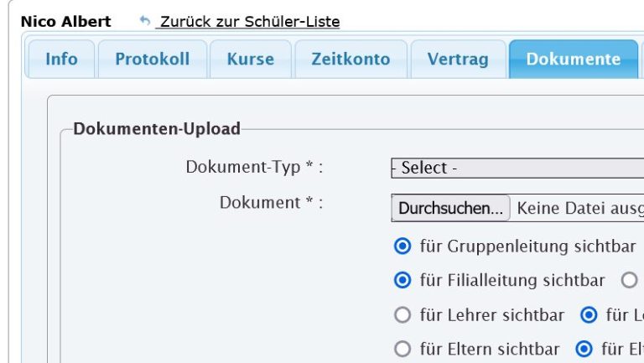644x363 pixels.
Task: Select checked radio right of 'für Lehrer sichtbar'
Action: [589, 315]
